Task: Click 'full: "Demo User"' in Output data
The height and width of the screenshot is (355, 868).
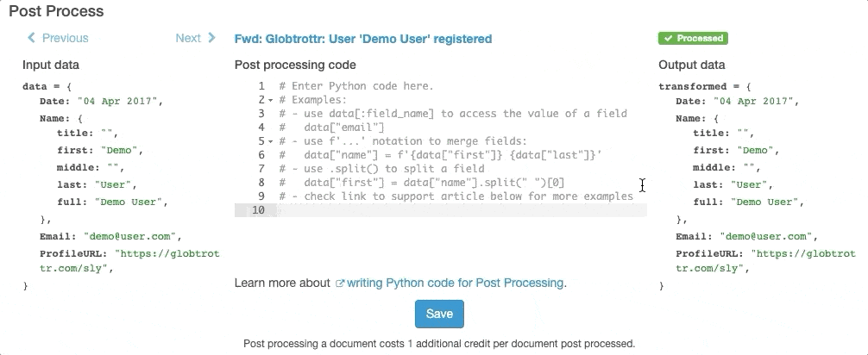Action: coord(748,202)
